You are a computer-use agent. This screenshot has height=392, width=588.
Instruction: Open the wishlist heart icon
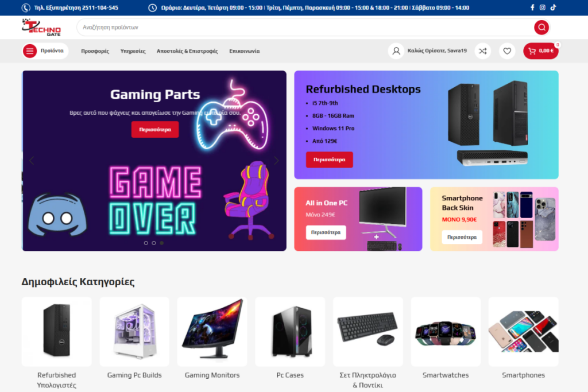[507, 51]
